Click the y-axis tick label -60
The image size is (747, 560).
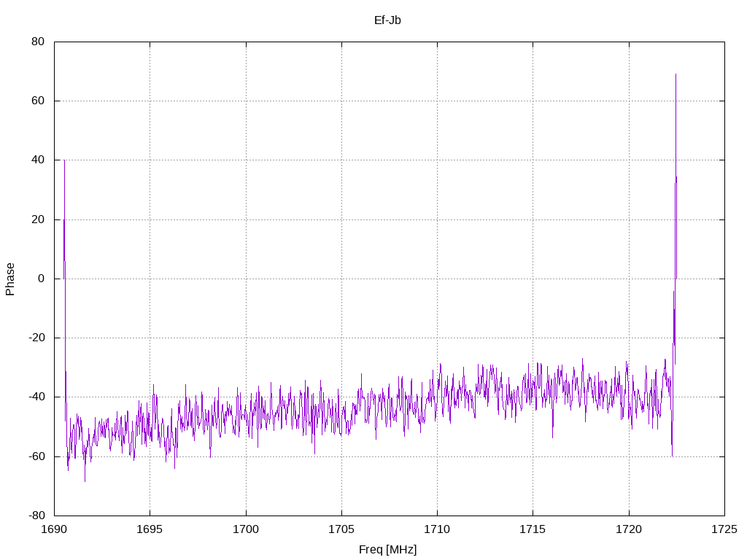[36, 456]
